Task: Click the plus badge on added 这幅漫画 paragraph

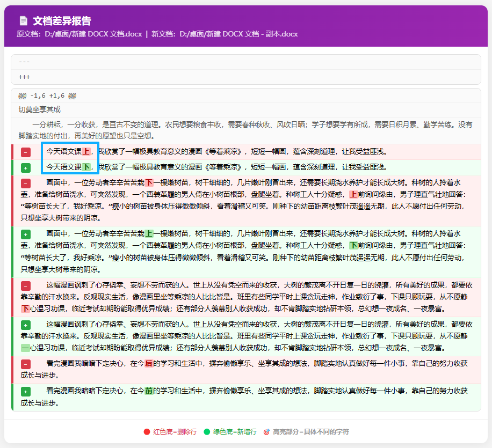Action: [26, 325]
